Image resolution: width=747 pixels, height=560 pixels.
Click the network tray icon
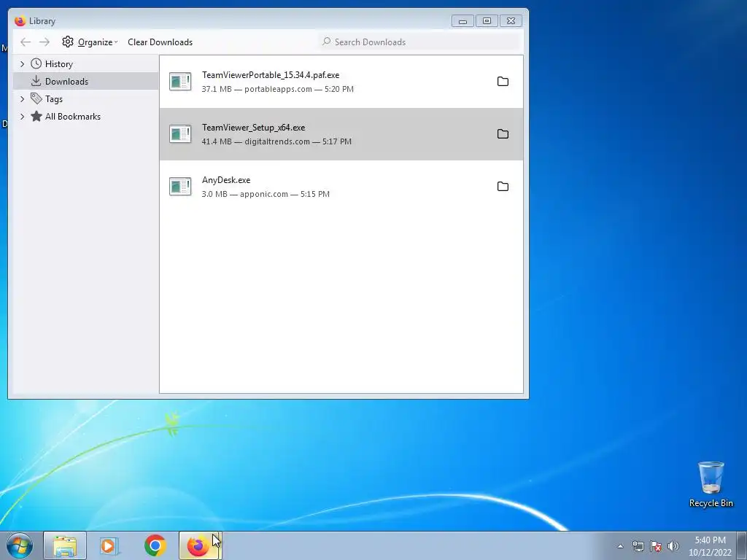point(638,546)
